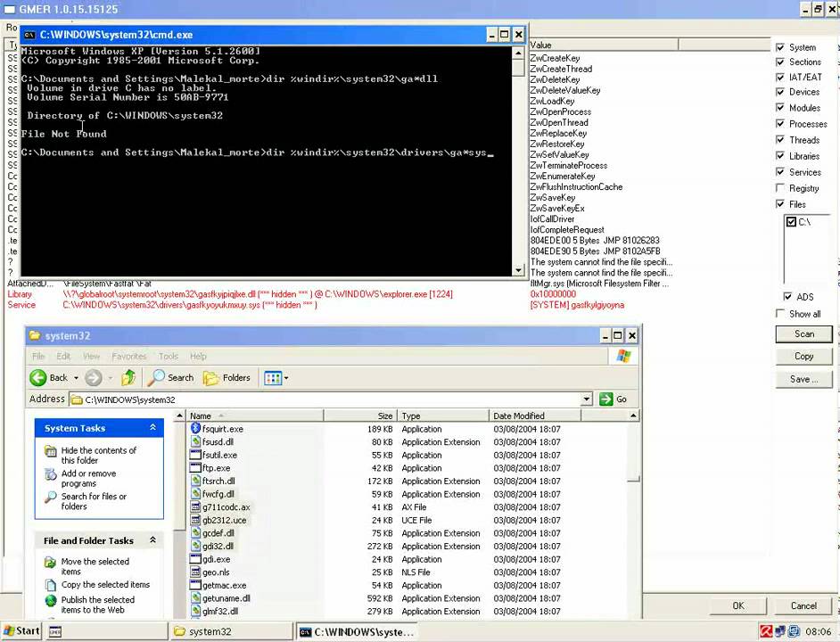The width and height of the screenshot is (840, 642).
Task: Select the fsutil.exe file icon
Action: click(x=195, y=455)
